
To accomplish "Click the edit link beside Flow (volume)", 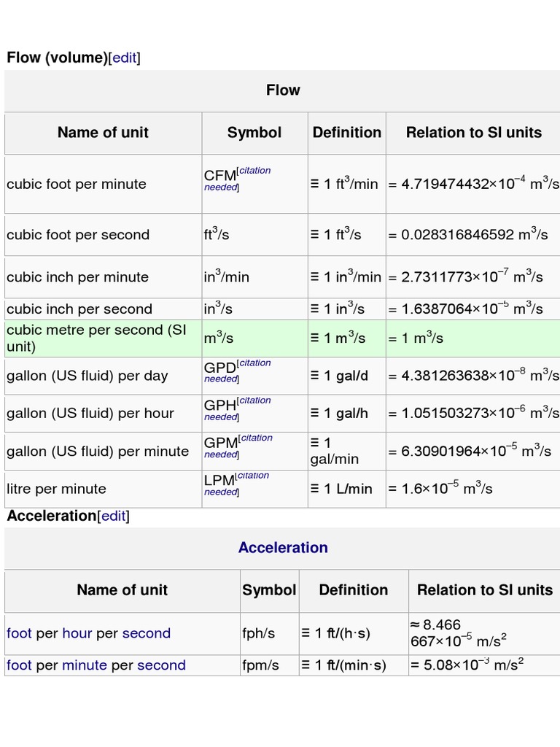I will pos(124,58).
